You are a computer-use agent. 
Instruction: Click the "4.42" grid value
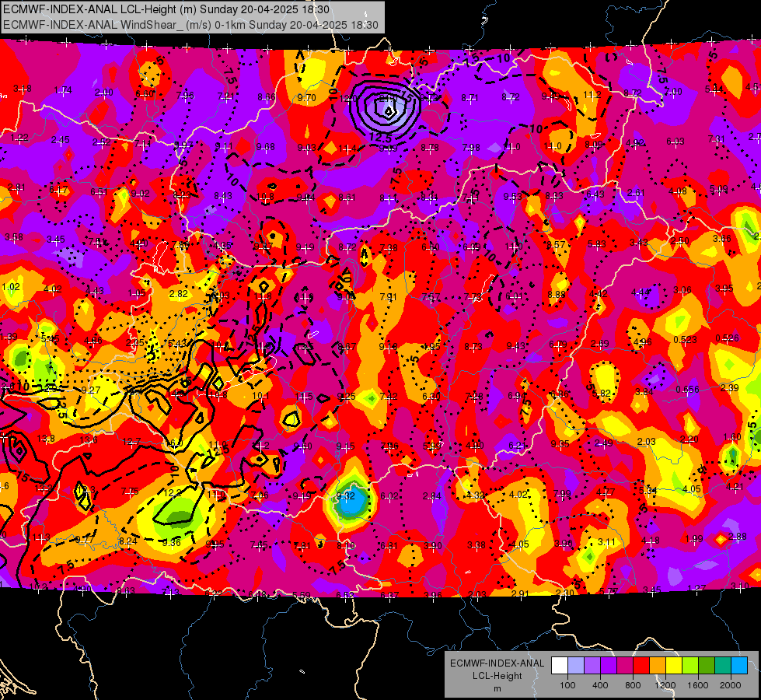click(598, 293)
